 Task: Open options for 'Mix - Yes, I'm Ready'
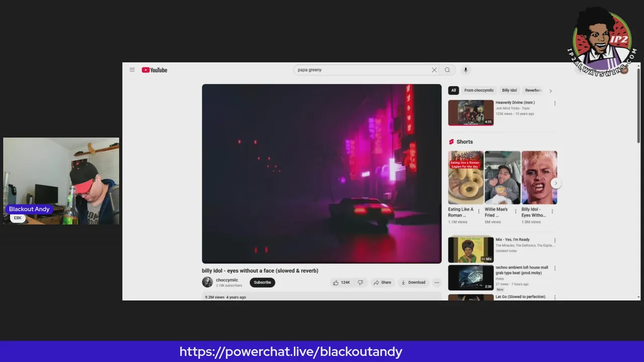coord(555,241)
